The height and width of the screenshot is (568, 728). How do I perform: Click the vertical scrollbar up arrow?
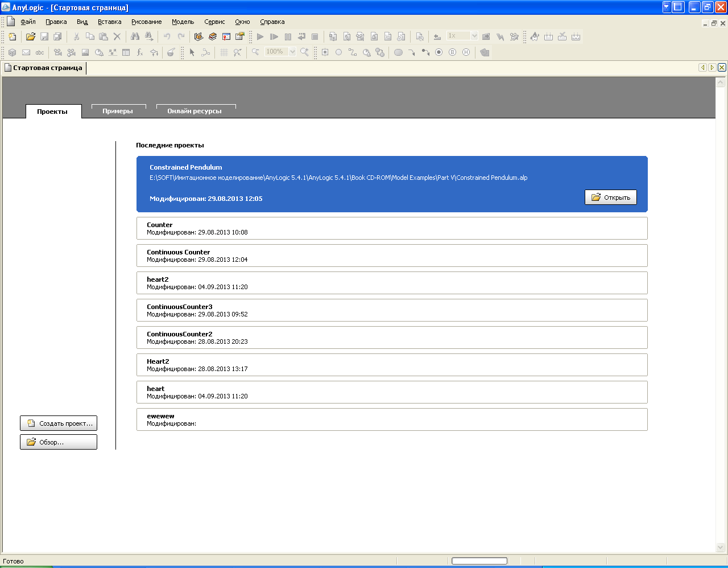[x=721, y=83]
